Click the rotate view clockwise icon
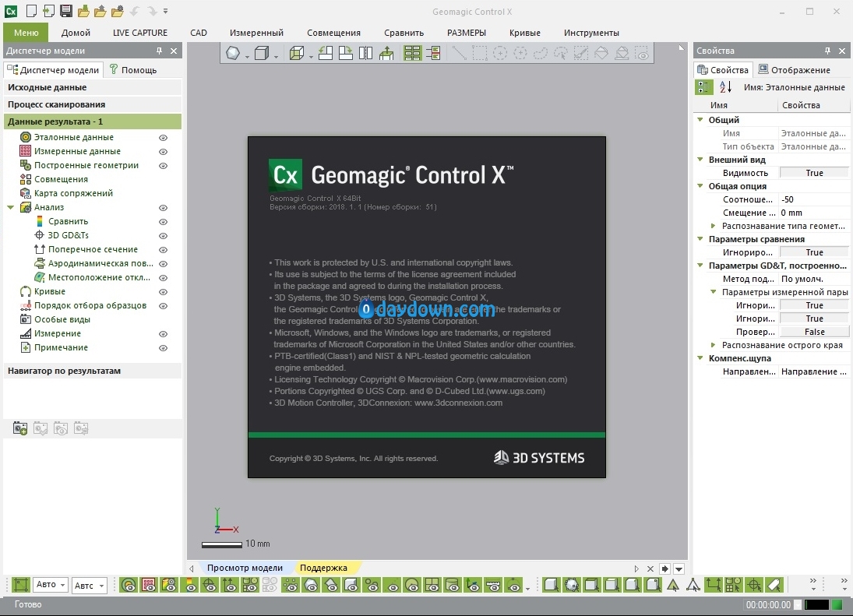The image size is (853, 616). (345, 53)
